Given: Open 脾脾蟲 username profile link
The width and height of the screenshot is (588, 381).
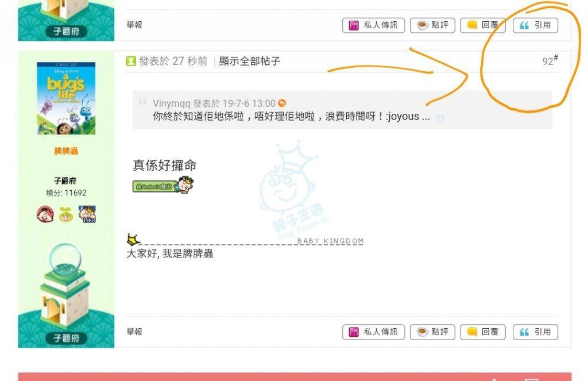Looking at the screenshot, I should click(x=66, y=151).
